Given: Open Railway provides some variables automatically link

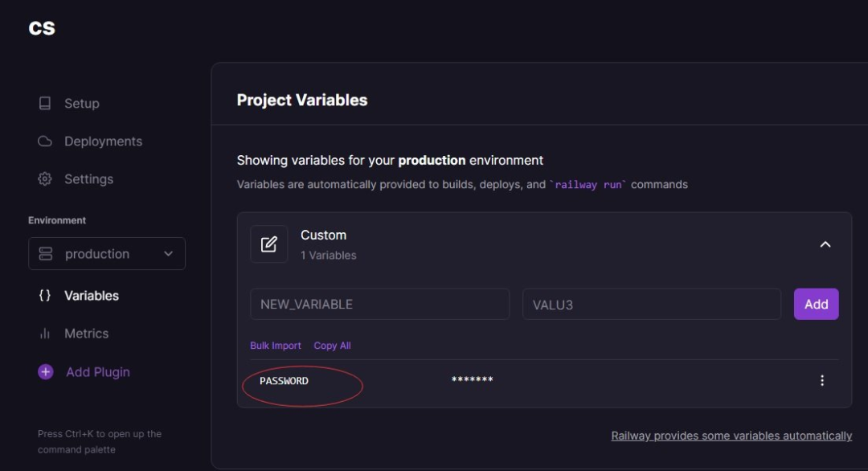Looking at the screenshot, I should click(x=731, y=436).
